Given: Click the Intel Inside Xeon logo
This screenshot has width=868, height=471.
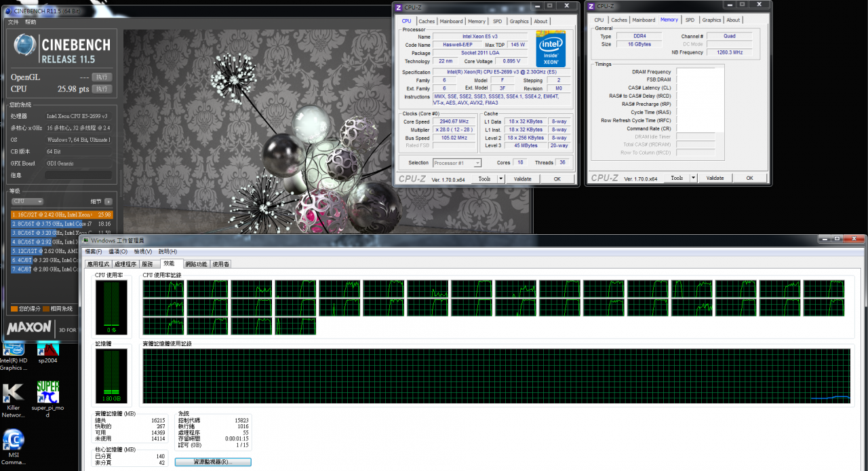Looking at the screenshot, I should point(551,49).
